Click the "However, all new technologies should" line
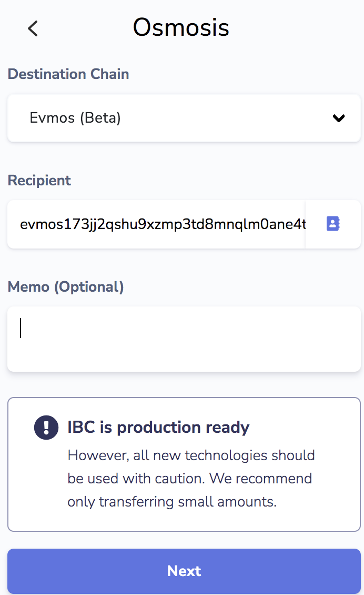The image size is (364, 595). tap(191, 455)
